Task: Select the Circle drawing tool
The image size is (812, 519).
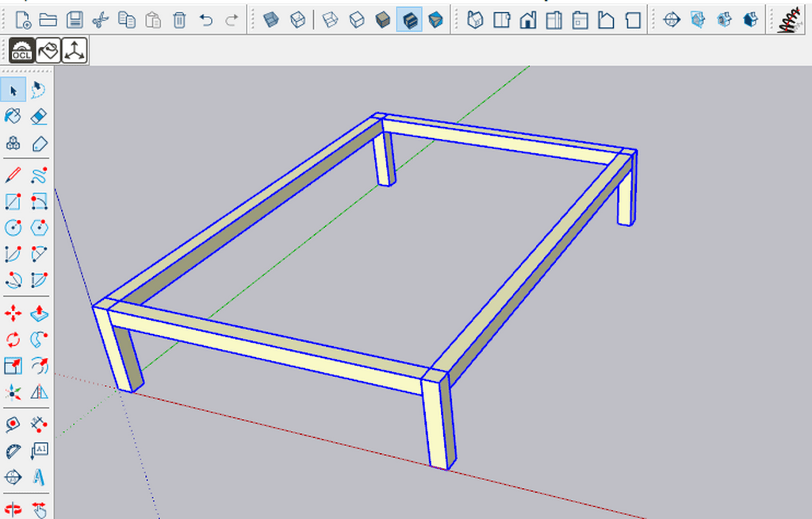Action: pos(13,228)
